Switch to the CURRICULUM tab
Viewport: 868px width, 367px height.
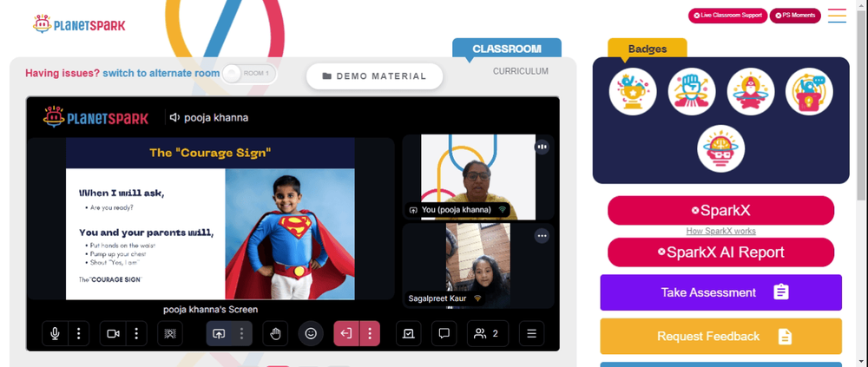click(x=521, y=71)
